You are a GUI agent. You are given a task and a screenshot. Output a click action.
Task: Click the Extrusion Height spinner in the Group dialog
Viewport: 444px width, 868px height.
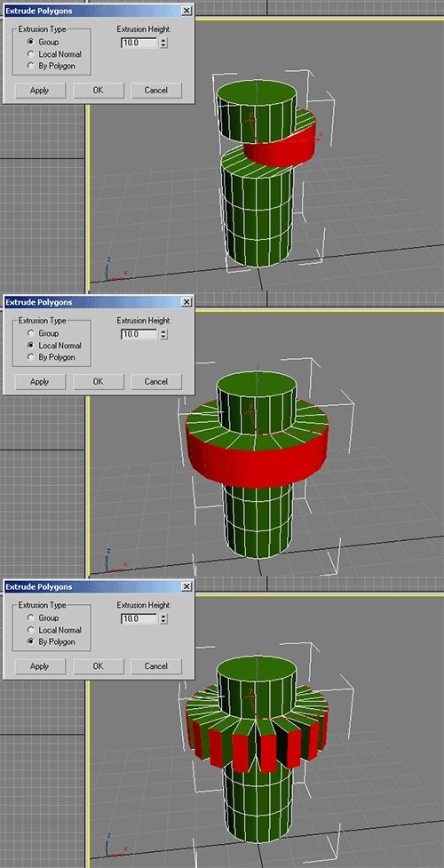(164, 43)
